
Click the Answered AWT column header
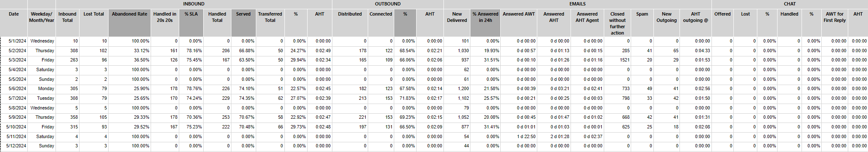(x=519, y=23)
